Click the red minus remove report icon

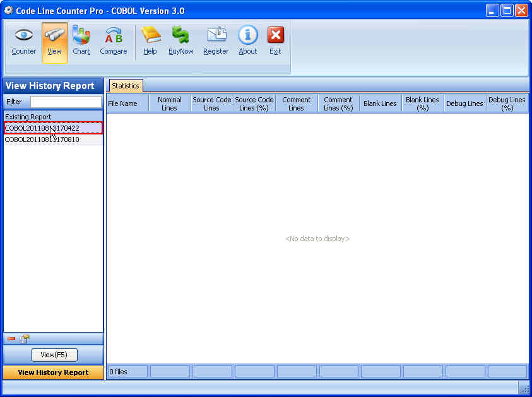click(11, 339)
